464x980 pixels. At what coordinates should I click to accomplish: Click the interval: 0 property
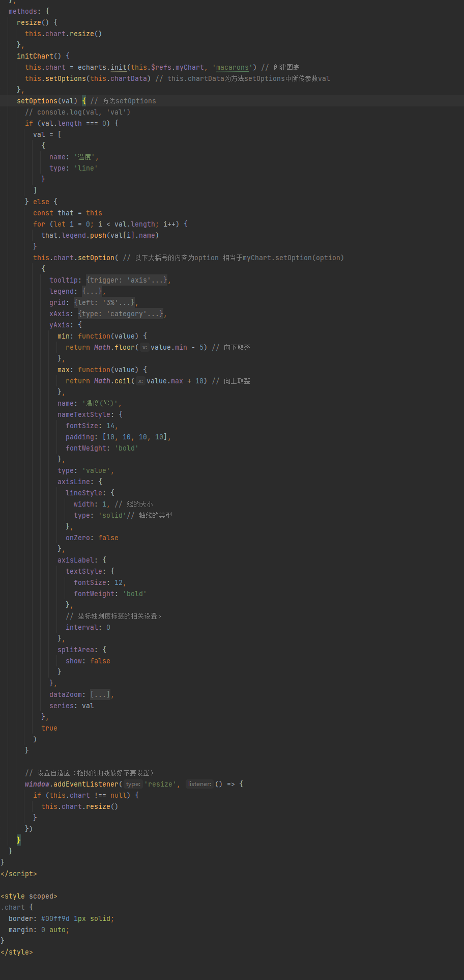coord(88,627)
